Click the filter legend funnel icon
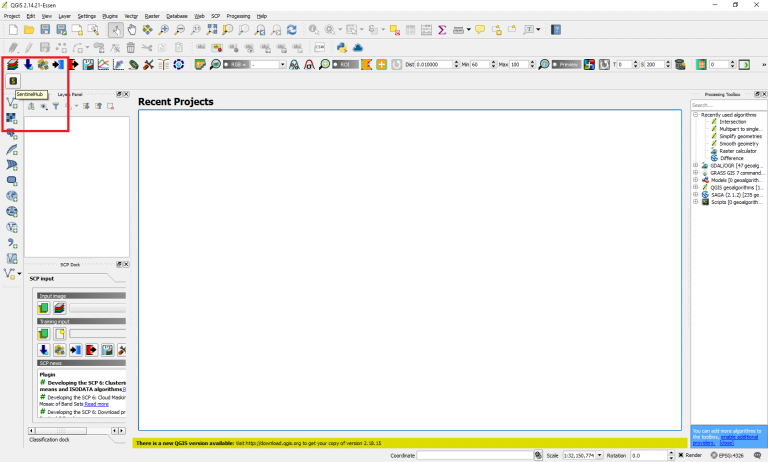The height and width of the screenshot is (462, 768). [56, 106]
